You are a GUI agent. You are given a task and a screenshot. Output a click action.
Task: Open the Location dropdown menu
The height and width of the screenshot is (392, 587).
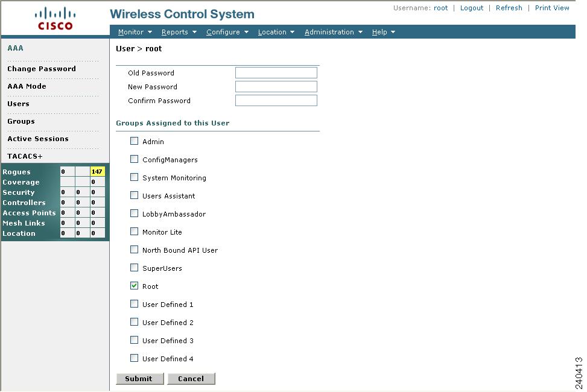(276, 32)
